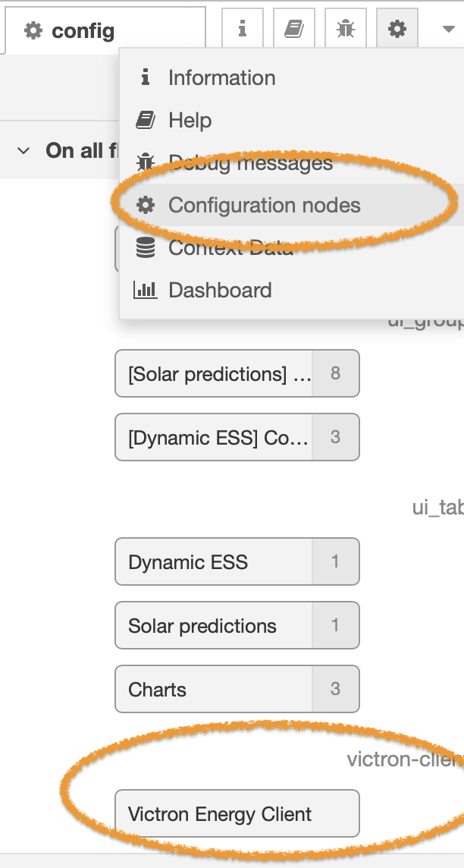Viewport: 464px width, 868px height.
Task: Switch to the config tab
Action: (83, 30)
